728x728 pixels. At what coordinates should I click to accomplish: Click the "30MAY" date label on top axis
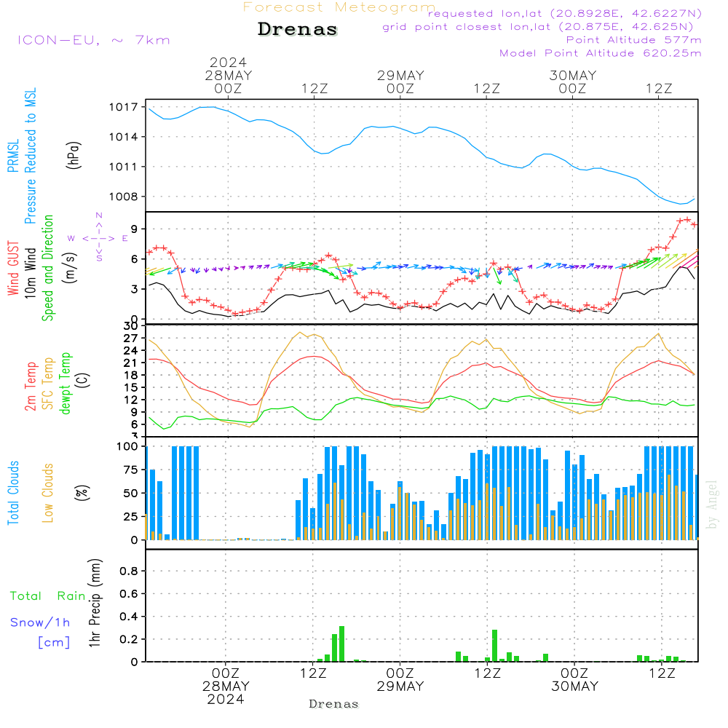[x=572, y=75]
